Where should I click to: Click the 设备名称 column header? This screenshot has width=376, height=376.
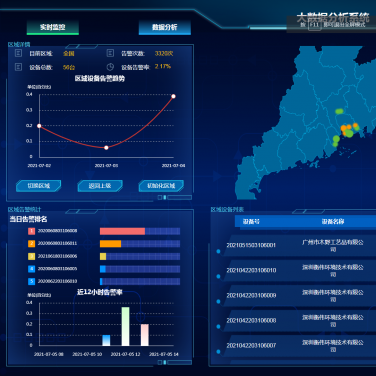pyautogui.click(x=333, y=221)
